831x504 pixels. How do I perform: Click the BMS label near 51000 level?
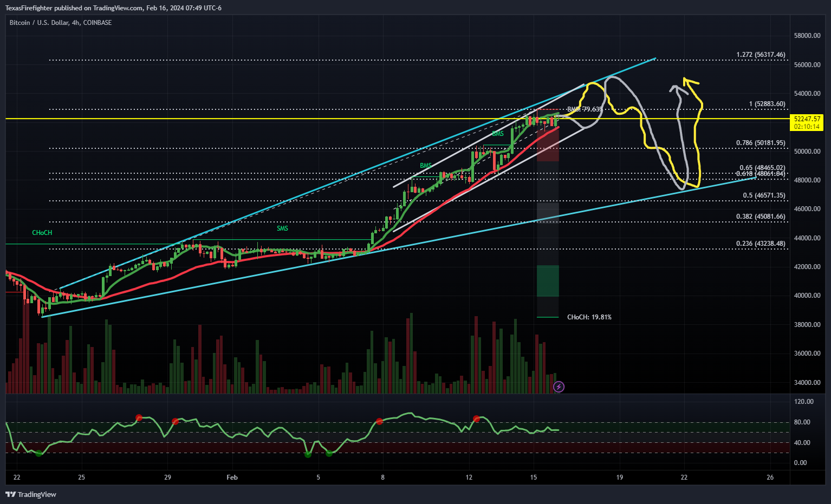[498, 134]
